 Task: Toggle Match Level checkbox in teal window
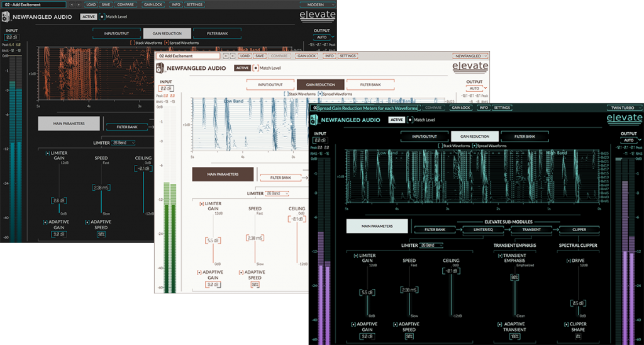[x=411, y=120]
